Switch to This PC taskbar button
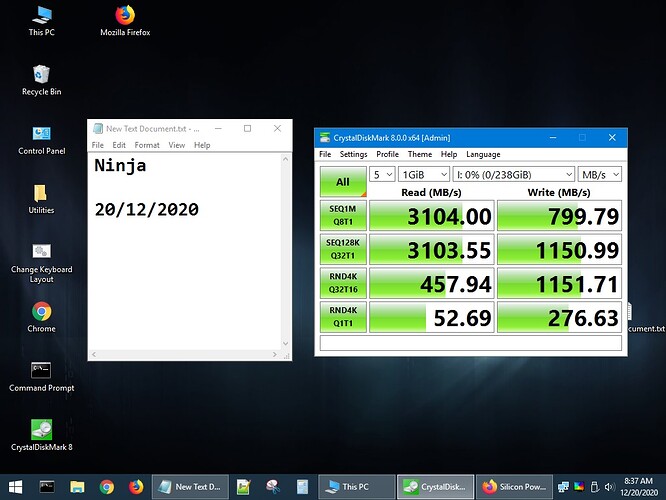The width and height of the screenshot is (666, 500). click(357, 487)
